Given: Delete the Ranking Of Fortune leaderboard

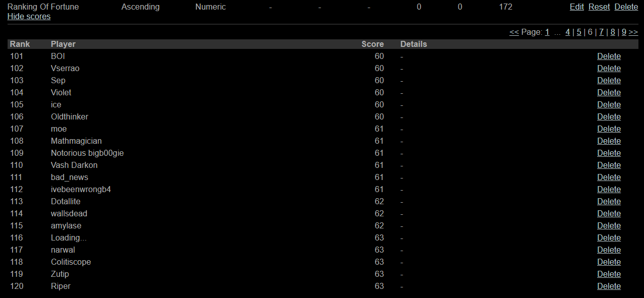Looking at the screenshot, I should click(x=626, y=7).
